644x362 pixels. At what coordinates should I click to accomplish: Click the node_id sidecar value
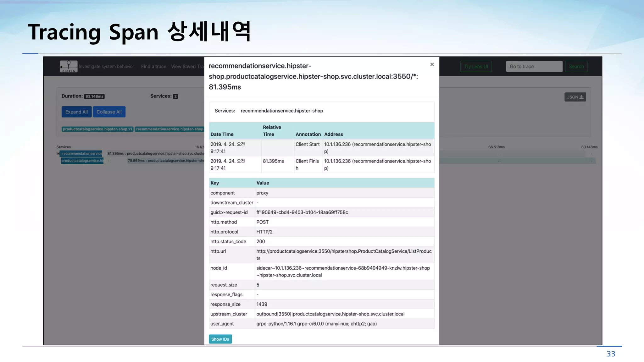343,271
